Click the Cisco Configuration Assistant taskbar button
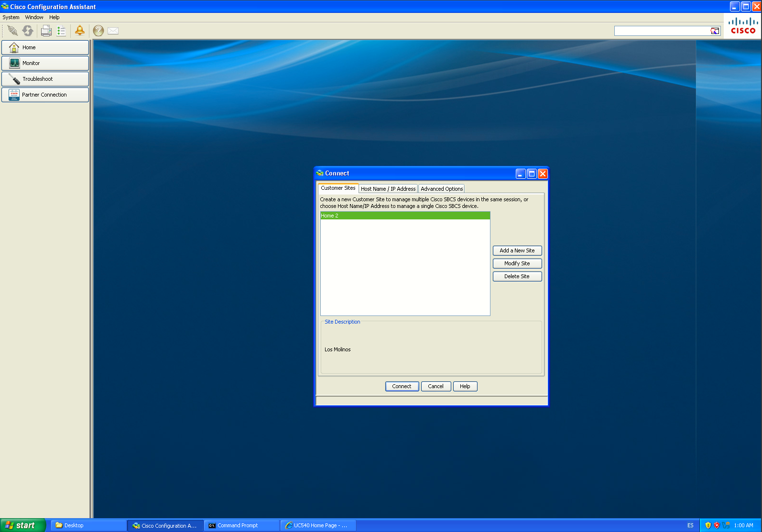This screenshot has width=762, height=532. pyautogui.click(x=165, y=525)
